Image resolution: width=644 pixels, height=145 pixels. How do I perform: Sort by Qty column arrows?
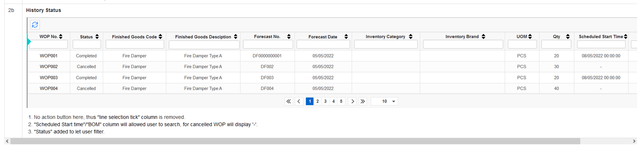[568, 37]
